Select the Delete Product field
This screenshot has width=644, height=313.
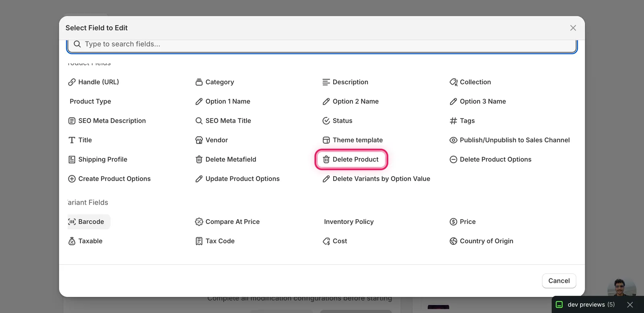tap(351, 160)
